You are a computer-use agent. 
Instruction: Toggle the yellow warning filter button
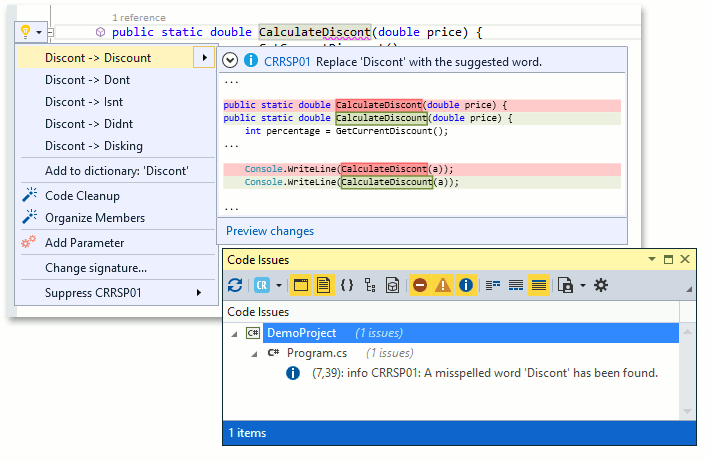coord(442,285)
